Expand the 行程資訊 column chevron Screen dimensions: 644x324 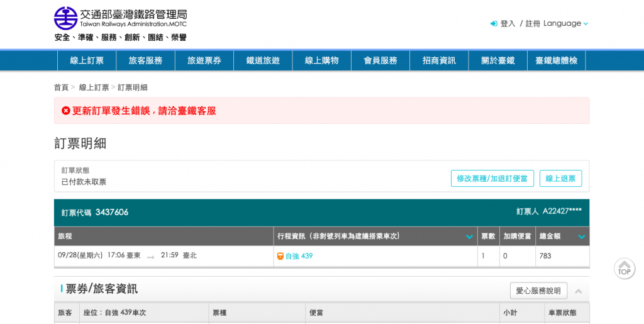point(469,237)
